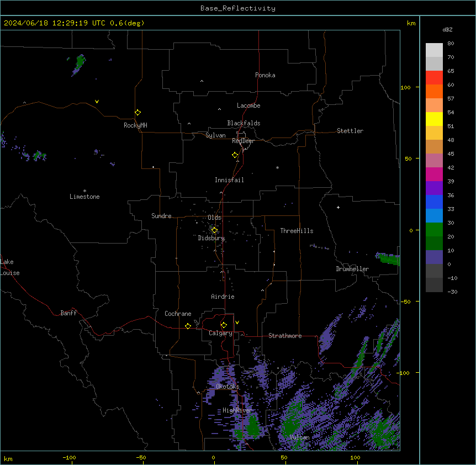Click the km unit label beside the timestamp
Image resolution: width=476 pixels, height=465 pixels.
(x=411, y=23)
